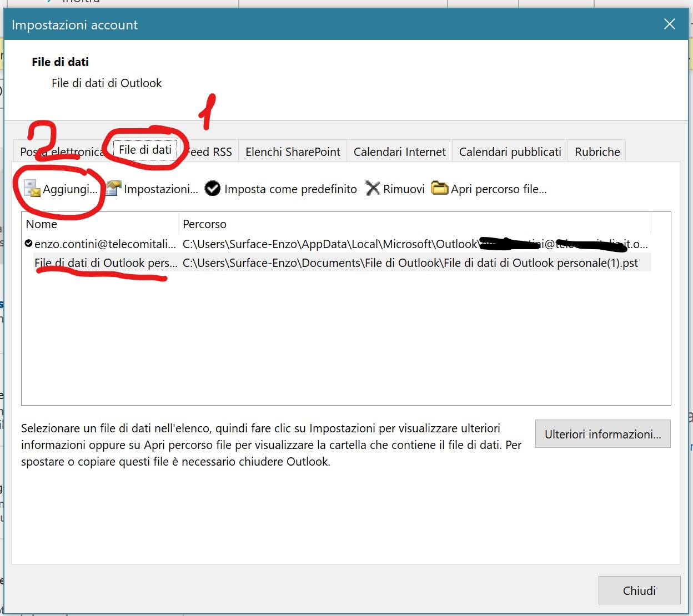693x616 pixels.
Task: Click the Imposta come predefinito checkmark icon
Action: (213, 189)
